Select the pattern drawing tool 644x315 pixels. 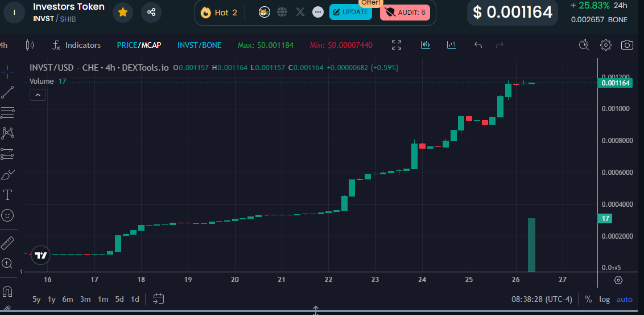coord(7,133)
